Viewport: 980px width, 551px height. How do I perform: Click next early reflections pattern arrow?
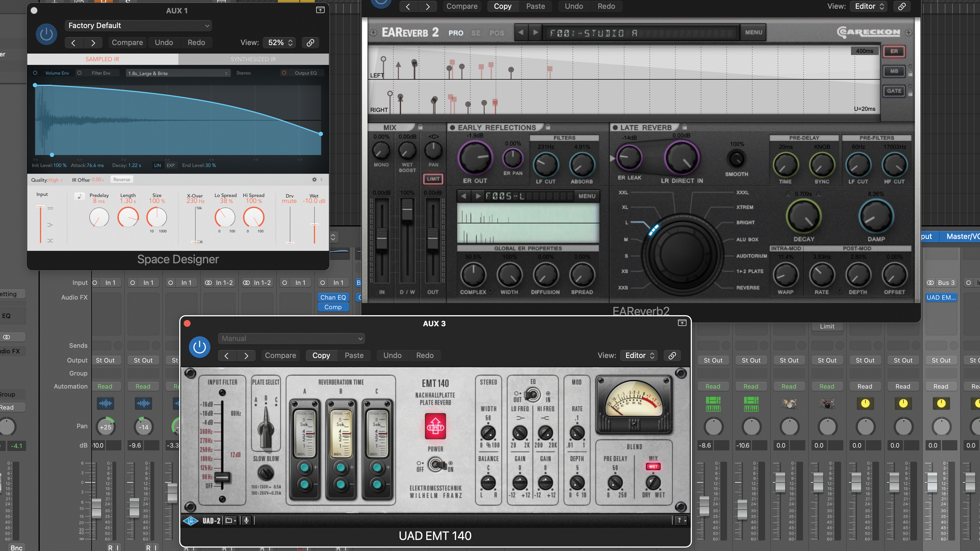click(478, 196)
